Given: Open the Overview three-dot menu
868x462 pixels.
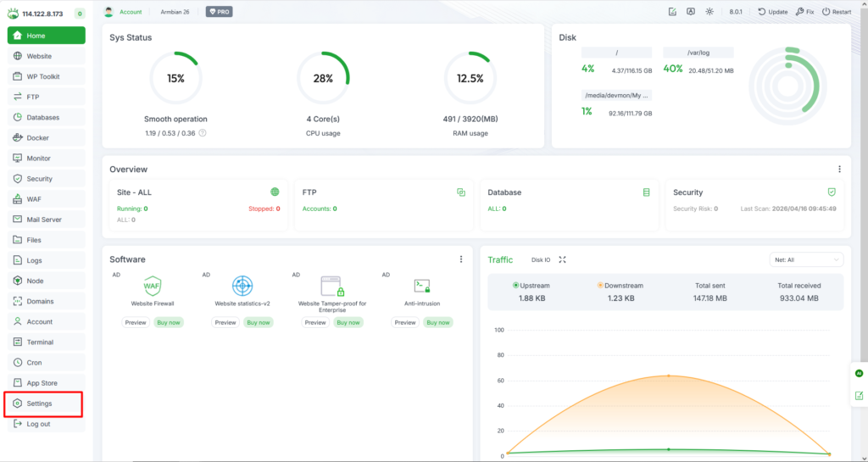Looking at the screenshot, I should click(839, 170).
